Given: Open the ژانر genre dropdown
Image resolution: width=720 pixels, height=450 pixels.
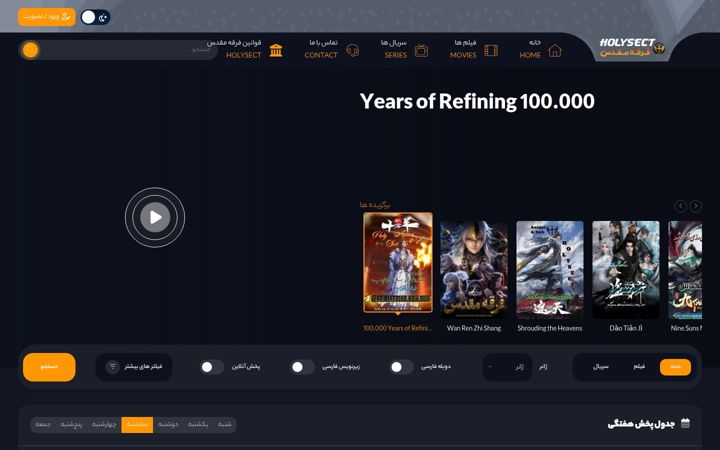Looking at the screenshot, I should tap(507, 367).
